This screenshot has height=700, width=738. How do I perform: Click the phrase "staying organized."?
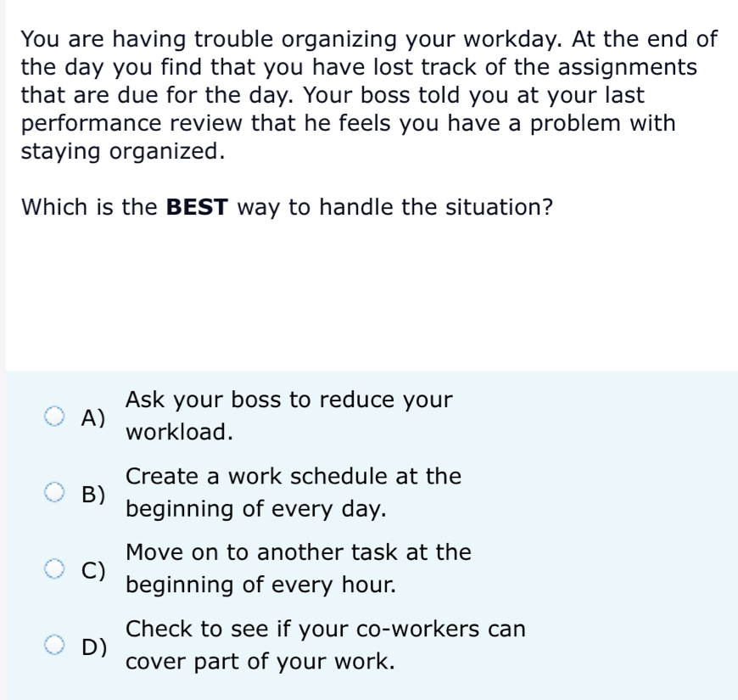pyautogui.click(x=123, y=152)
